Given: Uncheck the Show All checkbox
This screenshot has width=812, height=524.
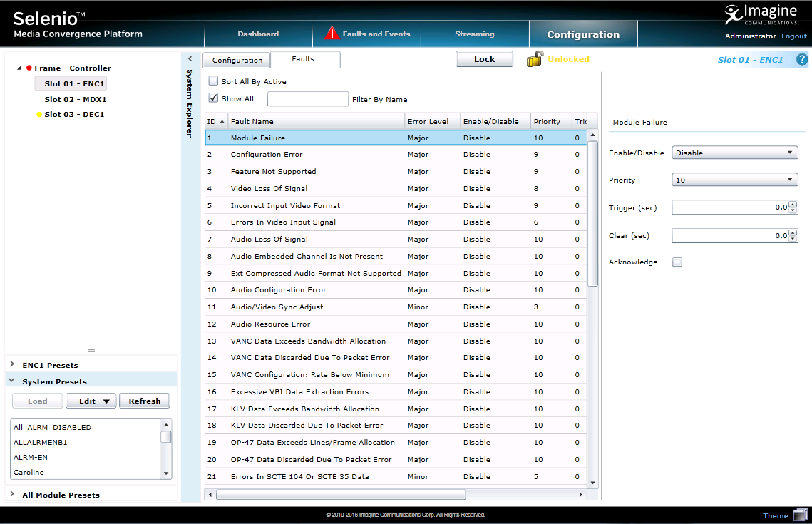Looking at the screenshot, I should point(213,98).
